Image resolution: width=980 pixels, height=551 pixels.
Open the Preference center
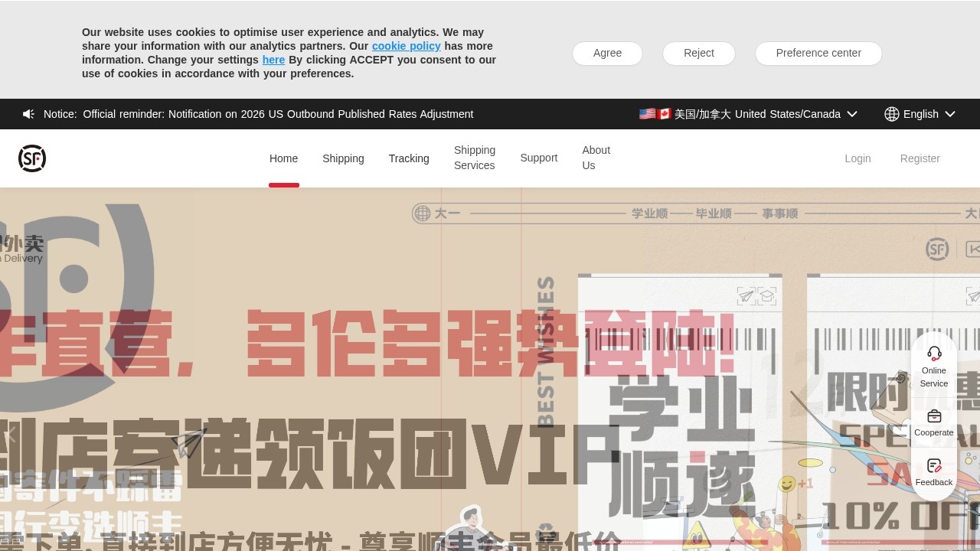coord(818,53)
